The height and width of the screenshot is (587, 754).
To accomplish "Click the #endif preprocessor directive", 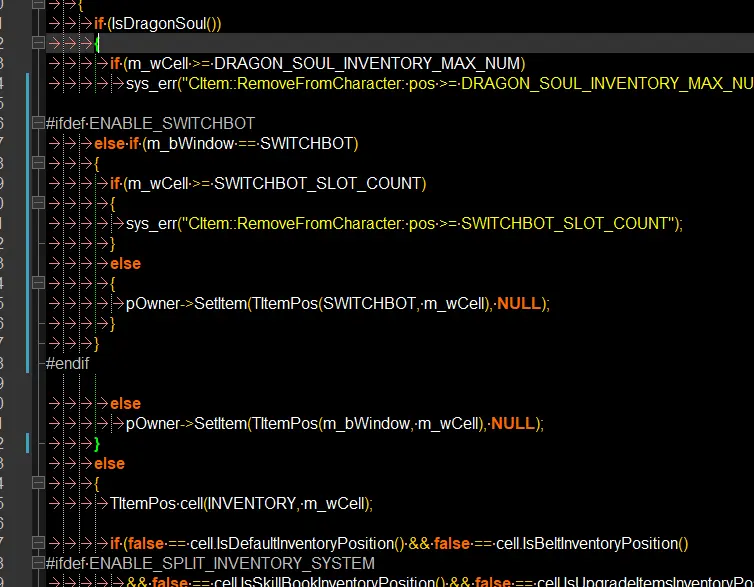I will (68, 363).
